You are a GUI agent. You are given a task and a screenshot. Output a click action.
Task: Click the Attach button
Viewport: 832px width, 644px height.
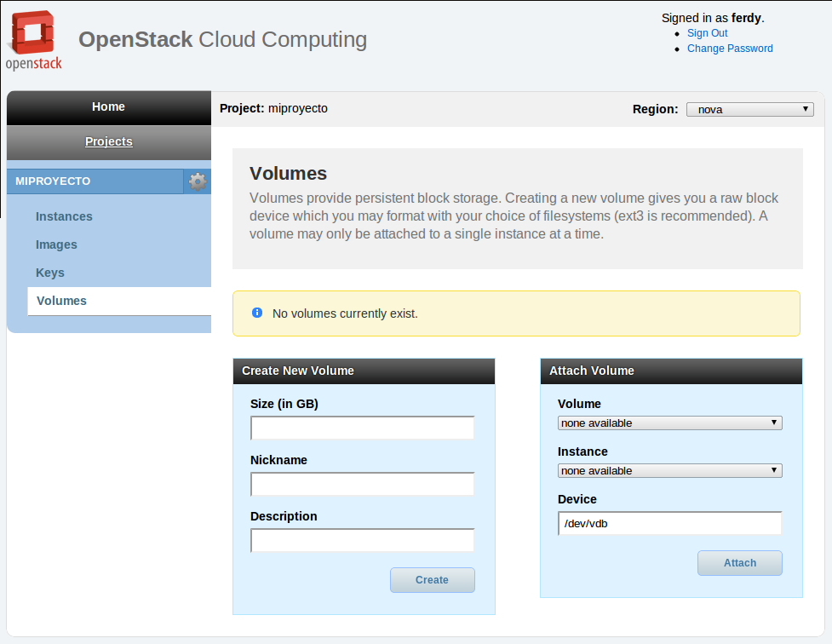point(740,563)
